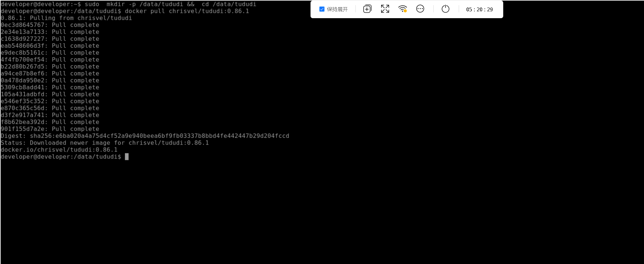
Task: Open the more options ellipsis icon
Action: pos(420,9)
